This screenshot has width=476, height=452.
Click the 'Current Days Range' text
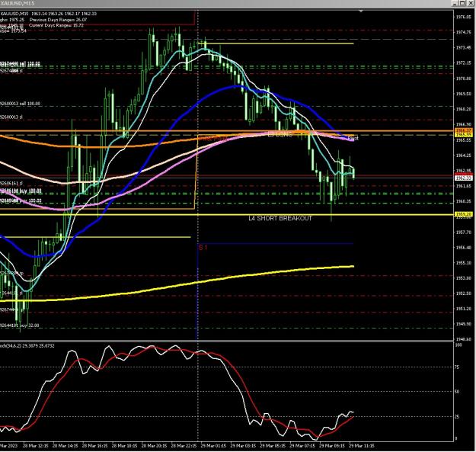click(x=56, y=25)
